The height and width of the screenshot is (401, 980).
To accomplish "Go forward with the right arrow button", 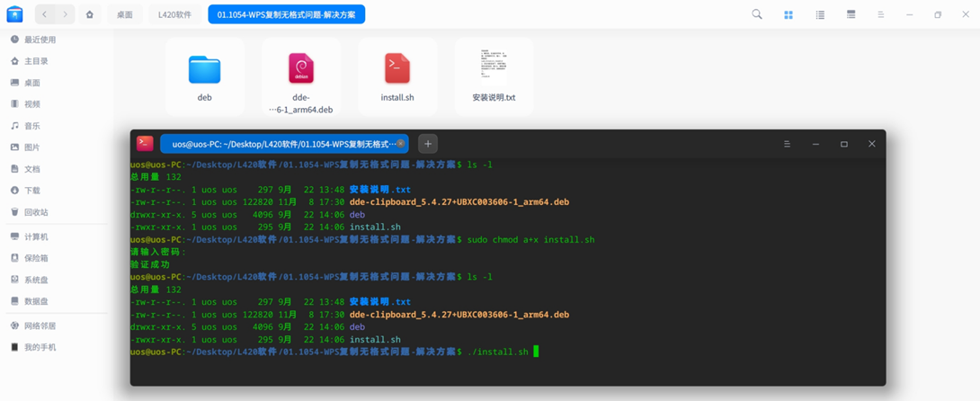I will [65, 14].
